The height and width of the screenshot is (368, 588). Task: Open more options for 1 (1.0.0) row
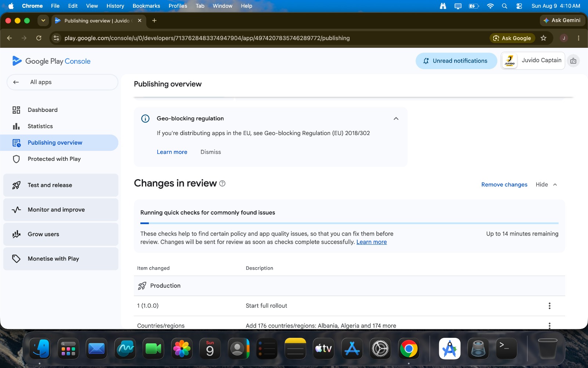pyautogui.click(x=549, y=306)
